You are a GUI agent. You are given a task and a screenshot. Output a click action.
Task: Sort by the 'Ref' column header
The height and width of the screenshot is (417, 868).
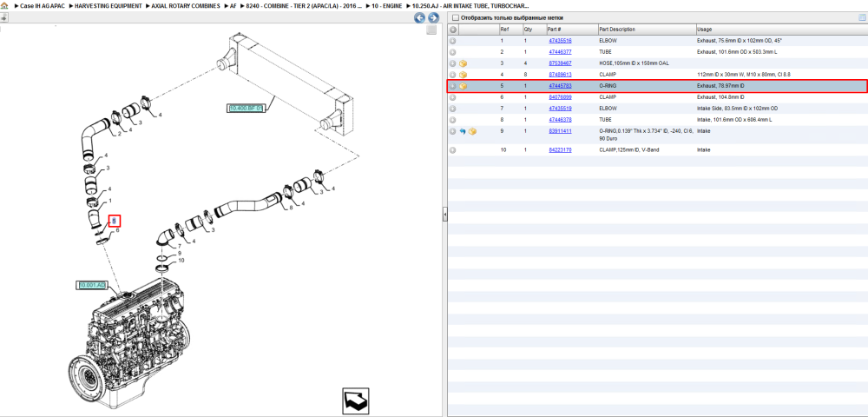click(510, 30)
